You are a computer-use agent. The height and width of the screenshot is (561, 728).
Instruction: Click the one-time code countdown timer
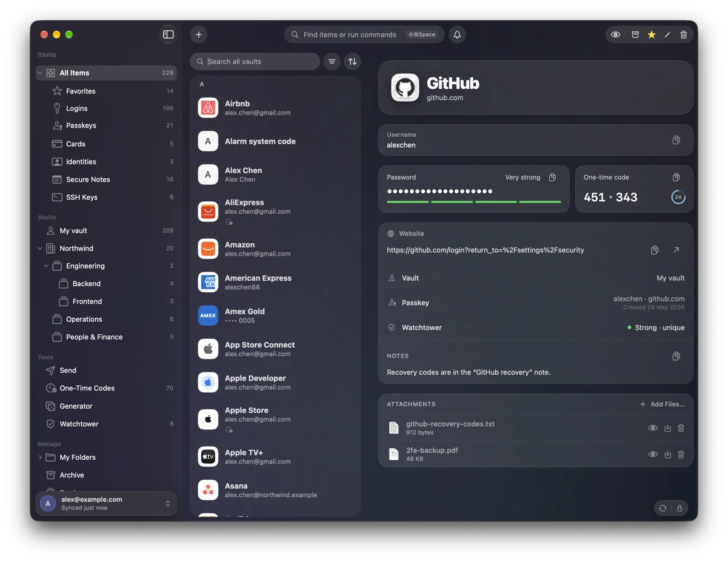(x=678, y=197)
